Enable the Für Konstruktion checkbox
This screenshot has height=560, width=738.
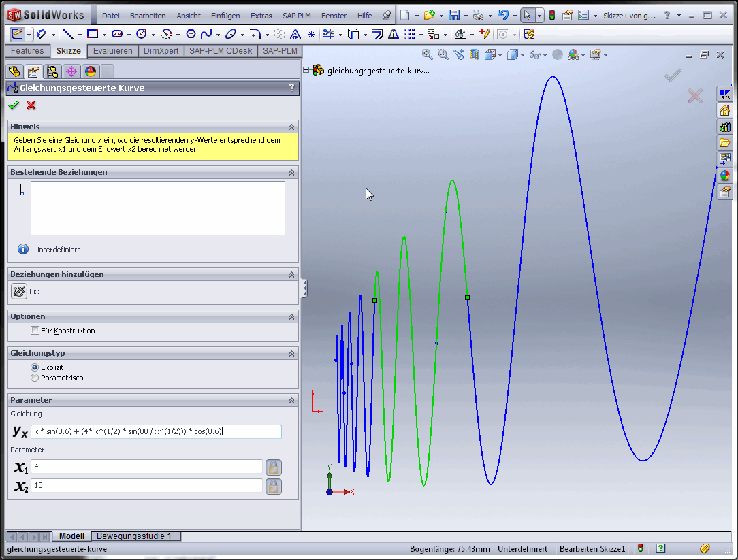tap(35, 331)
